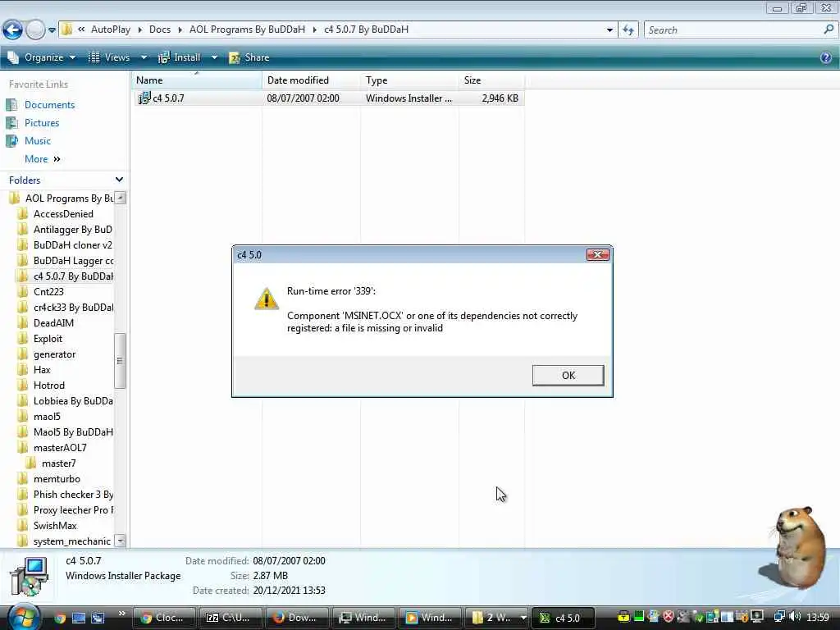The width and height of the screenshot is (840, 630).
Task: Click OK in the c4 5.0 error dialog
Action: (568, 376)
